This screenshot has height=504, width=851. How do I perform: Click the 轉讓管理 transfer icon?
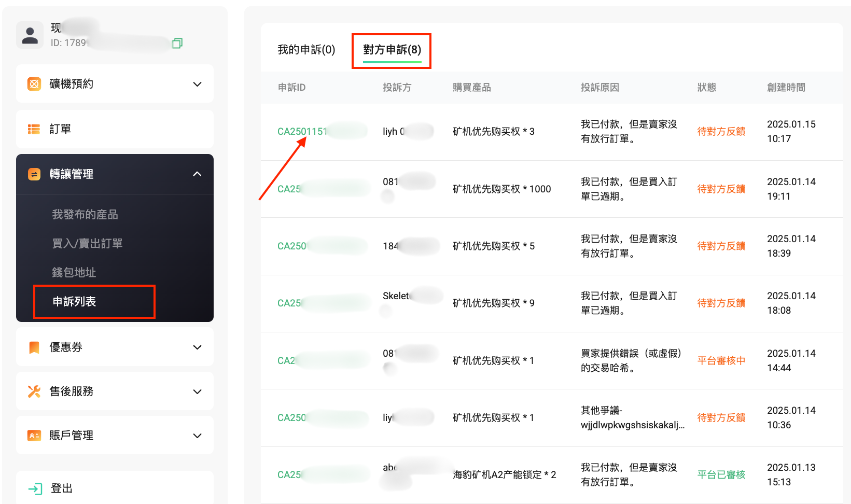tap(34, 174)
